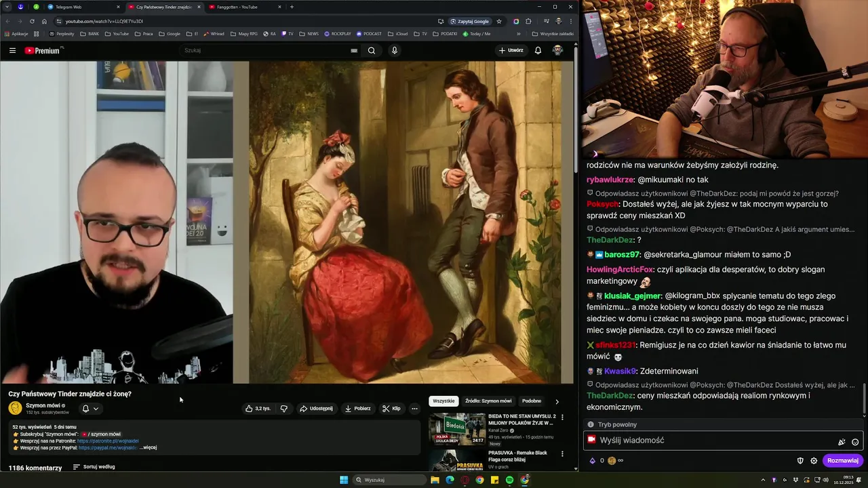Image resolution: width=868 pixels, height=488 pixels.
Task: Open the Wszystkie zakładki folder
Action: click(x=553, y=33)
